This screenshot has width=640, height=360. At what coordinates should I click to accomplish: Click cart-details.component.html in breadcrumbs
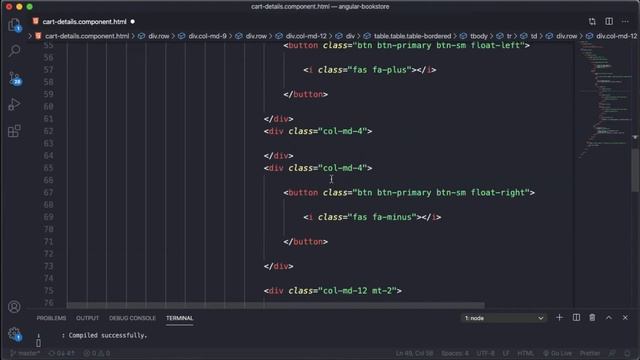click(x=87, y=36)
